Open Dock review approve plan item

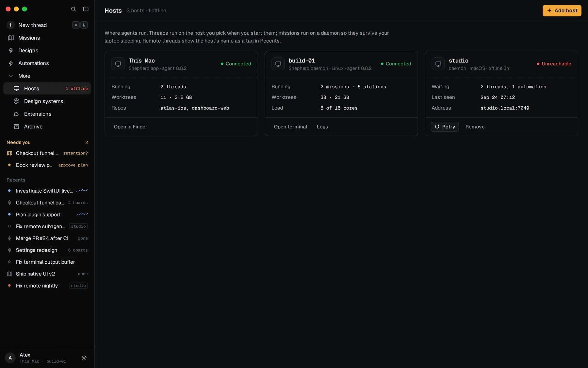(x=47, y=165)
